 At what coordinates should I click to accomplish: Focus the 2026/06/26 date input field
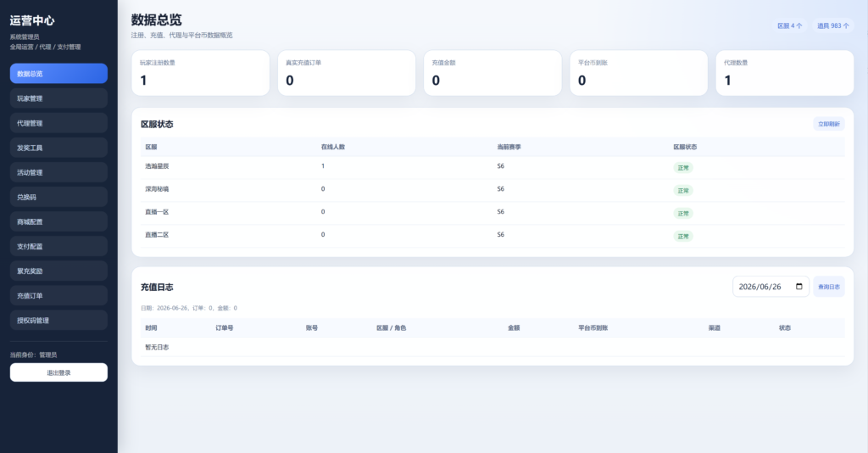[x=771, y=287]
